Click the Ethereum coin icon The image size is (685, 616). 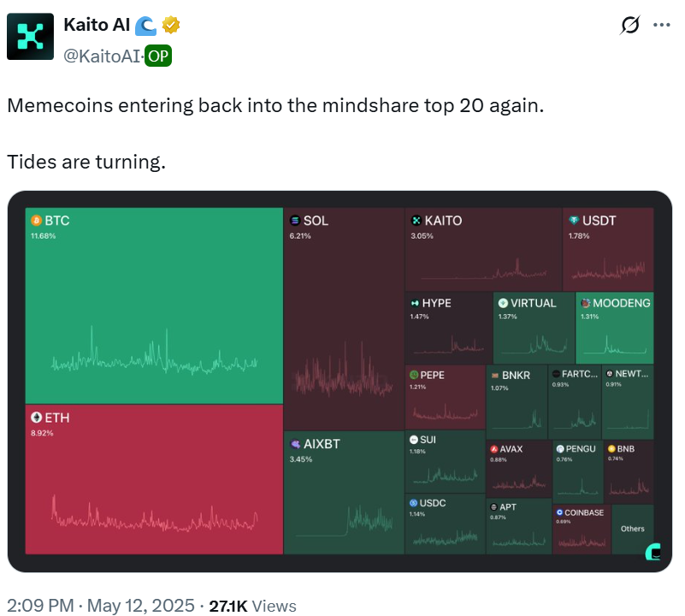(x=36, y=418)
